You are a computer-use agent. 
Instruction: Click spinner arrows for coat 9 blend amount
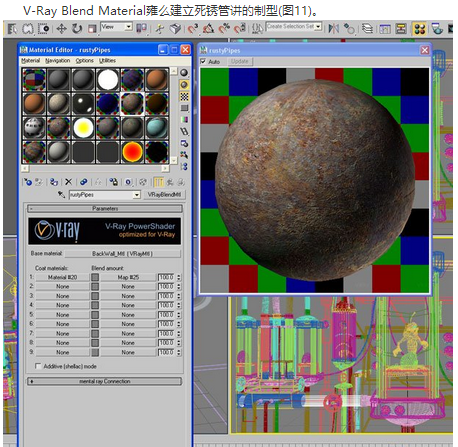179,352
